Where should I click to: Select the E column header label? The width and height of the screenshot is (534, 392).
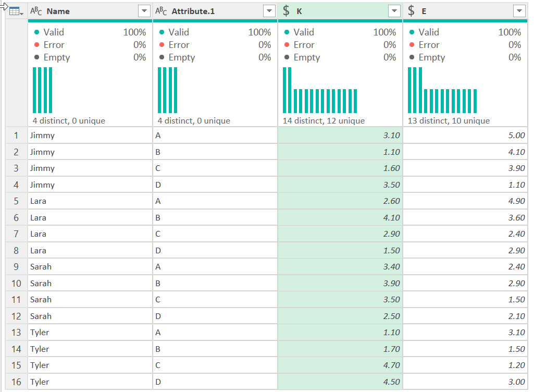(424, 11)
